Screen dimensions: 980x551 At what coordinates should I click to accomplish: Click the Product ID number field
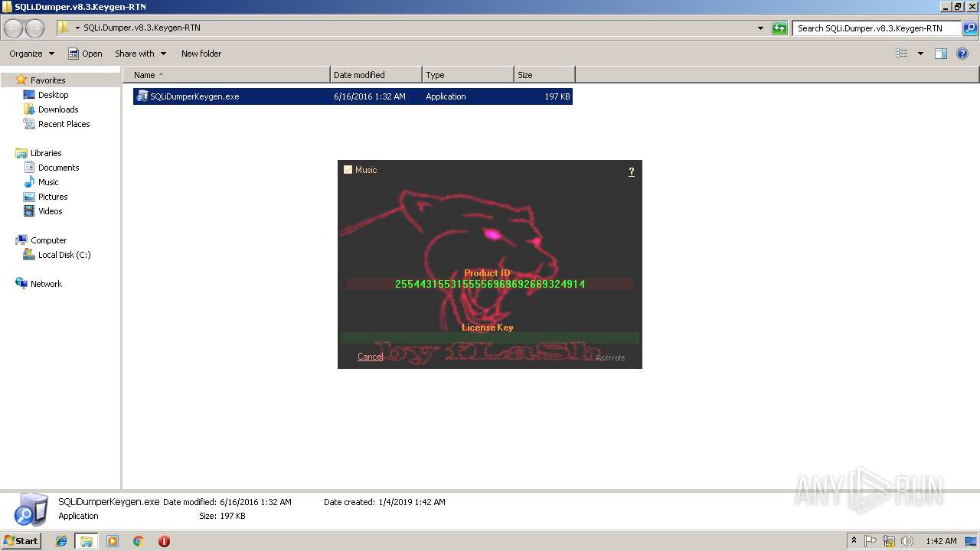(x=490, y=284)
